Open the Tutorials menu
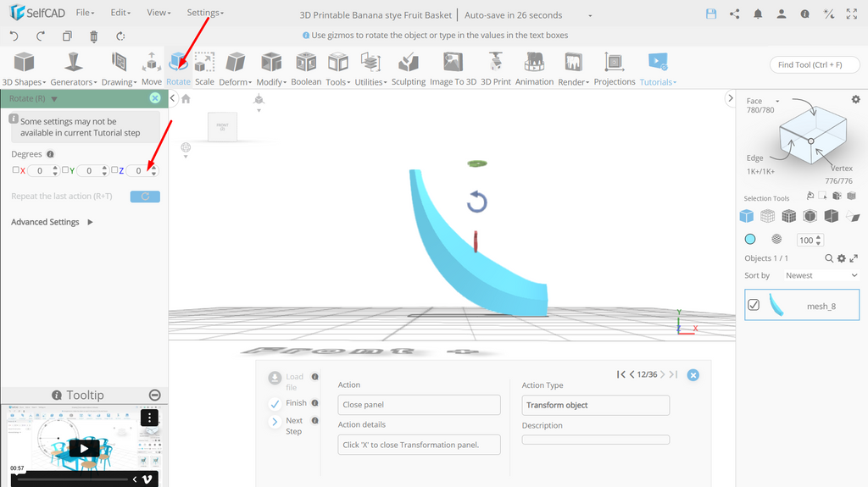The height and width of the screenshot is (487, 868). click(658, 69)
